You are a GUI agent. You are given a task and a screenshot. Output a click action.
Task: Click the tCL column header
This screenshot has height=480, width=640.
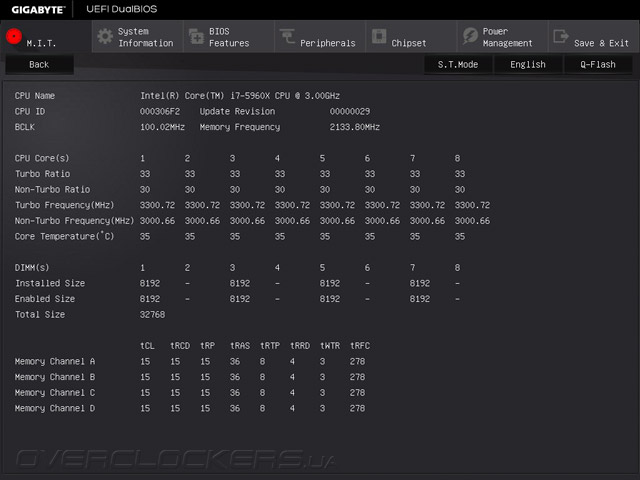coord(147,346)
